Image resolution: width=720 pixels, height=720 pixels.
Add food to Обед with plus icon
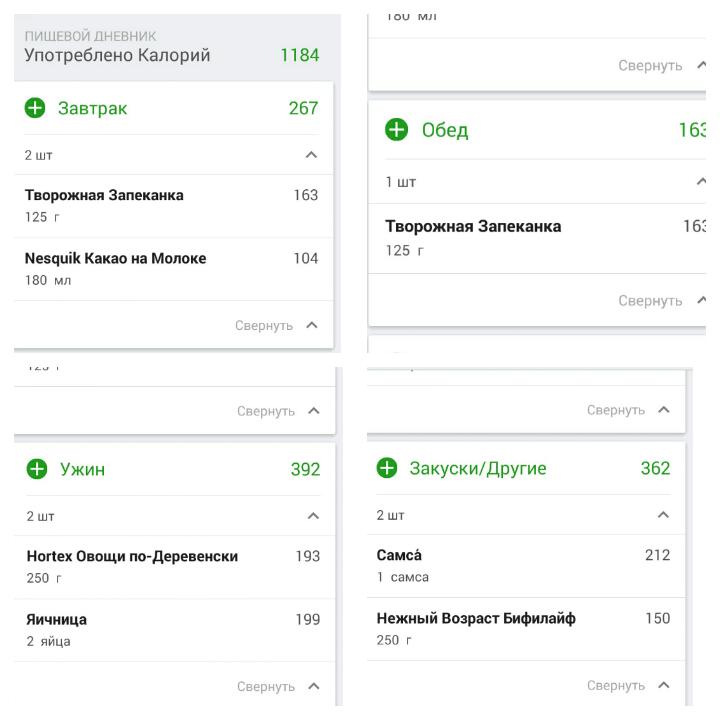click(396, 129)
